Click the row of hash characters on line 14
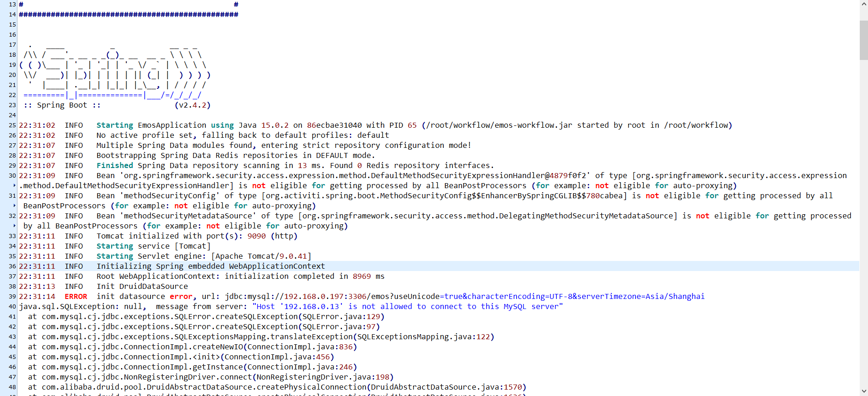Image resolution: width=868 pixels, height=396 pixels. [x=129, y=15]
